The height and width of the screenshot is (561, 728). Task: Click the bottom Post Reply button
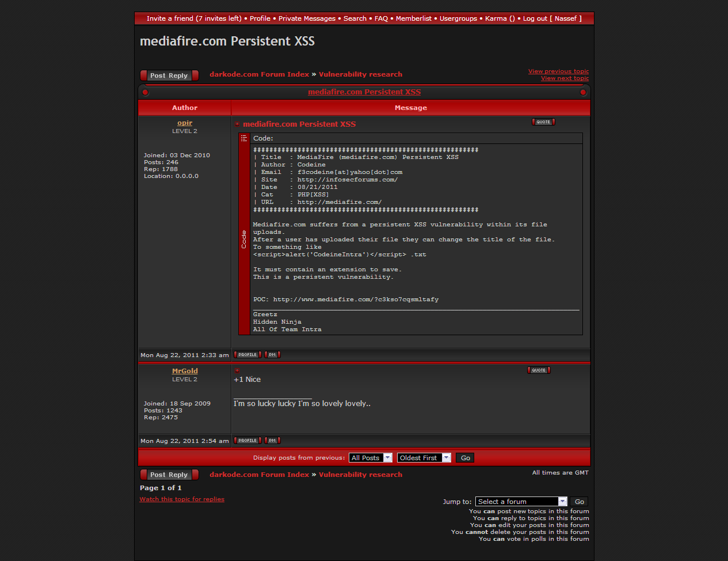pos(169,475)
